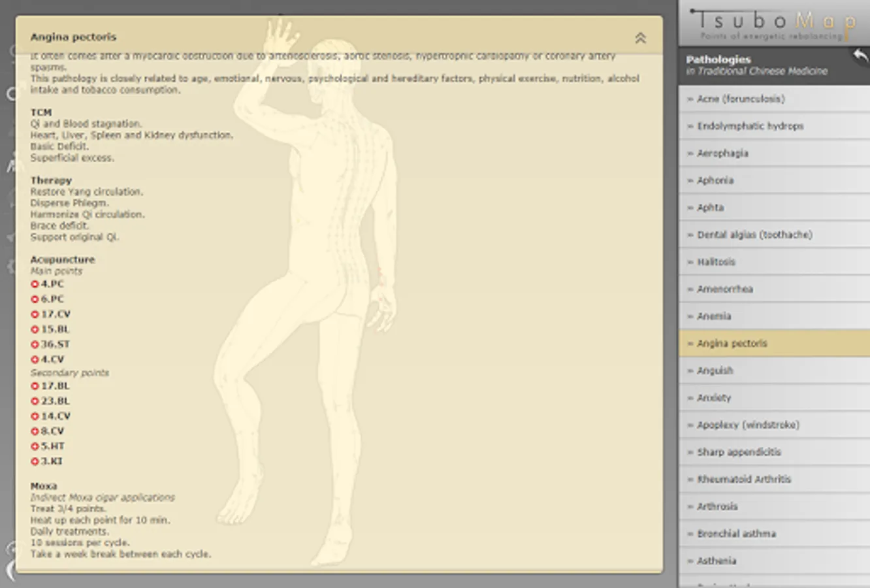This screenshot has height=588, width=870.
Task: Open Apoplexy (windstroke) entry
Action: click(774, 425)
